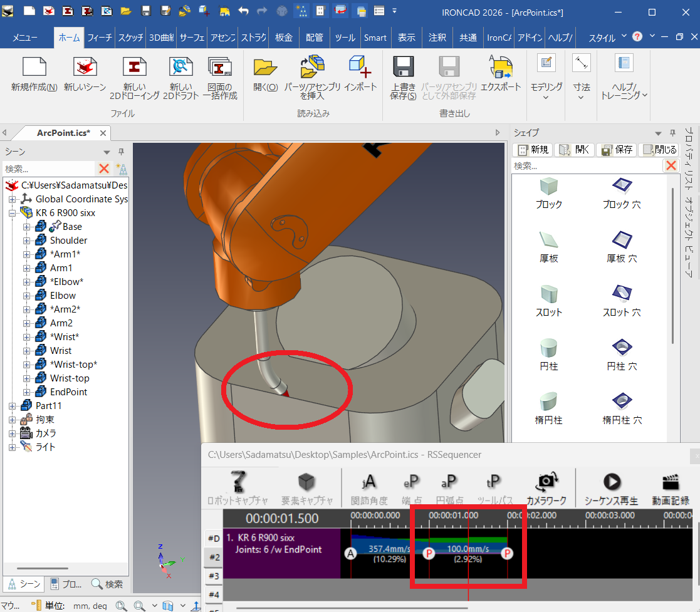Open the メニュー menu
Screen dimensions: 700x612
[25, 38]
